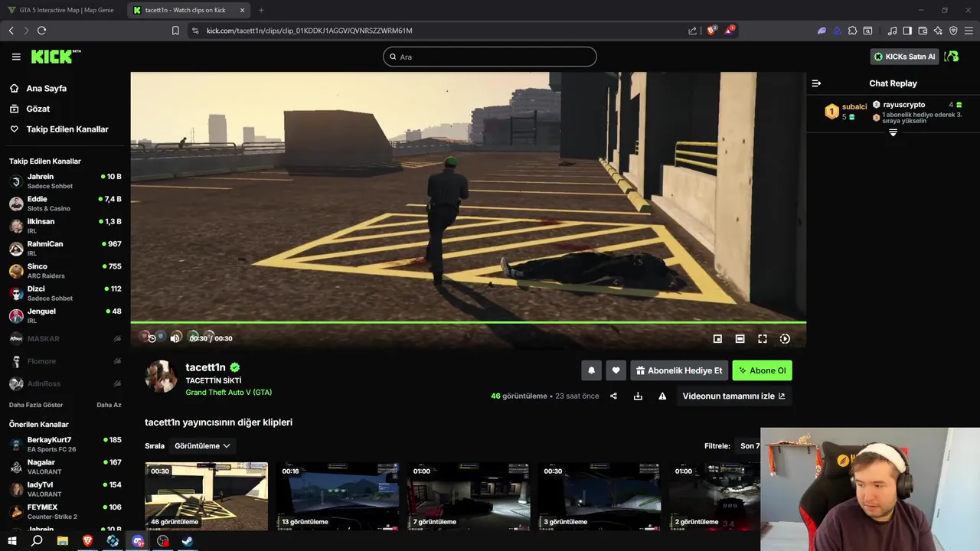Viewport: 980px width, 551px height.
Task: Click KICKs Satın Al button
Action: (x=904, y=57)
